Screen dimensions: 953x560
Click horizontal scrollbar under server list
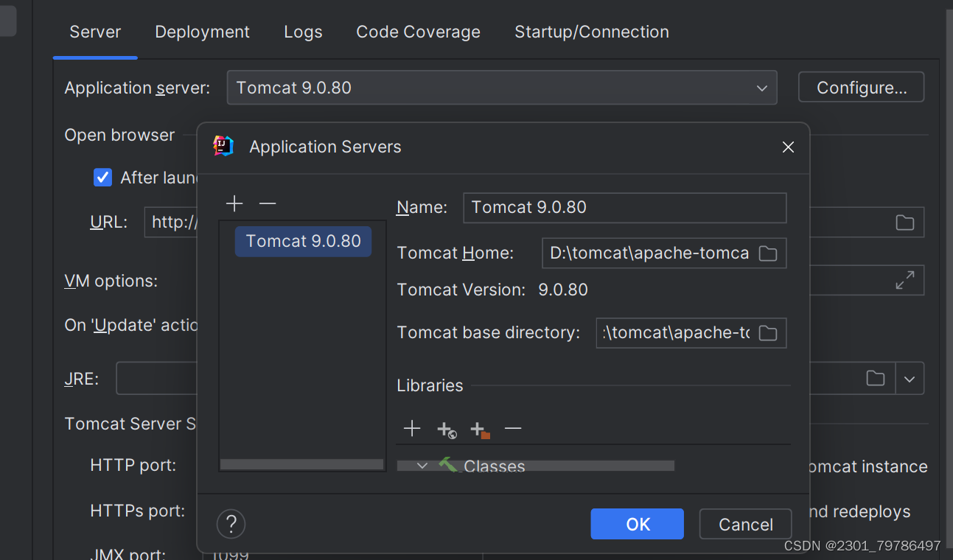pyautogui.click(x=301, y=464)
